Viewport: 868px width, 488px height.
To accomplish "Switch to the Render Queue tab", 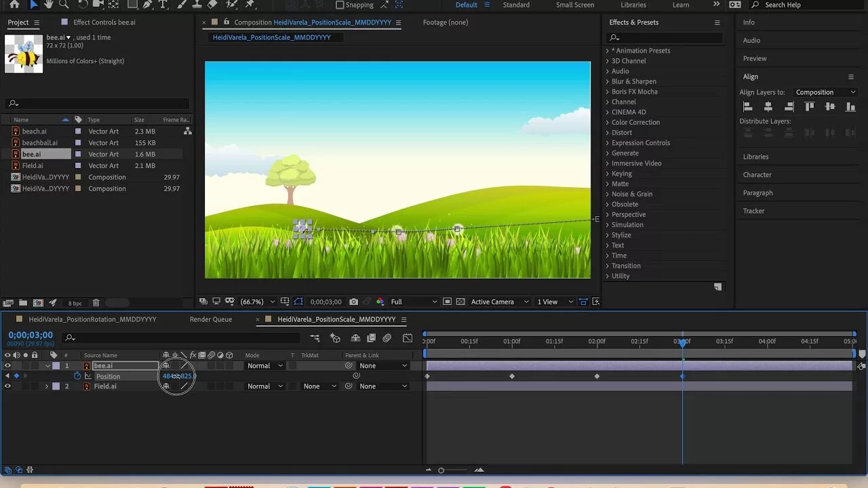I will pyautogui.click(x=210, y=319).
